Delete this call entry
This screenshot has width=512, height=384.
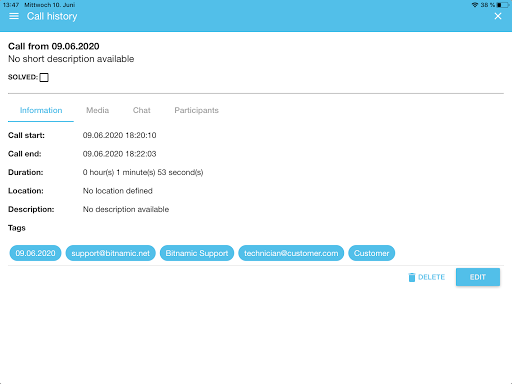[x=427, y=277]
